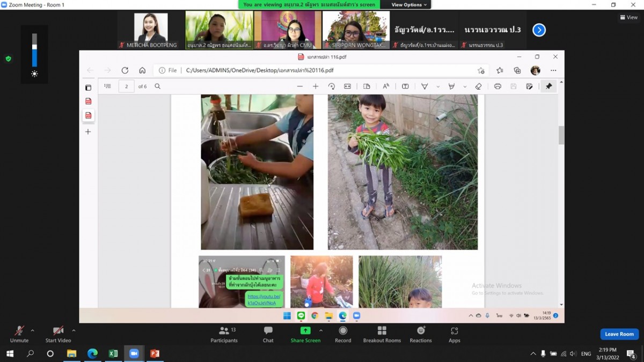
Task: Switch to the first PDF vertical tab
Action: point(89,101)
